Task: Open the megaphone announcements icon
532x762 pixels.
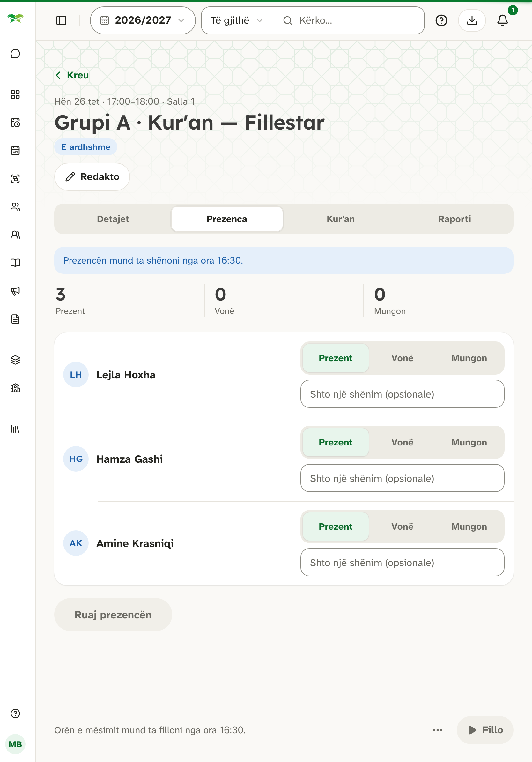Action: point(15,291)
